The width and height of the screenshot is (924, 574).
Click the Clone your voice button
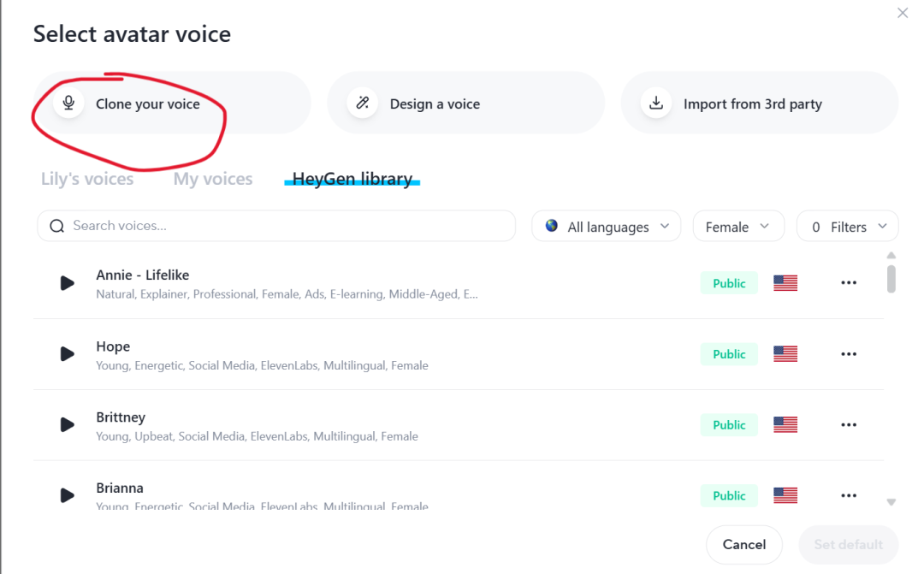(171, 104)
